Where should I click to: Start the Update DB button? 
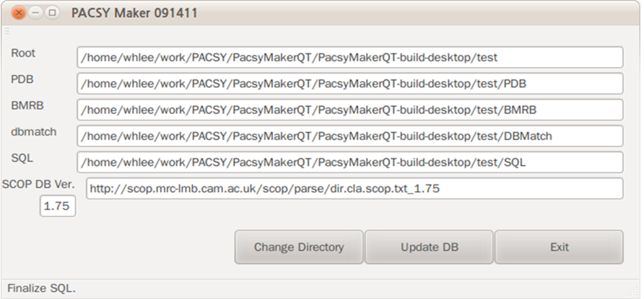tap(429, 247)
